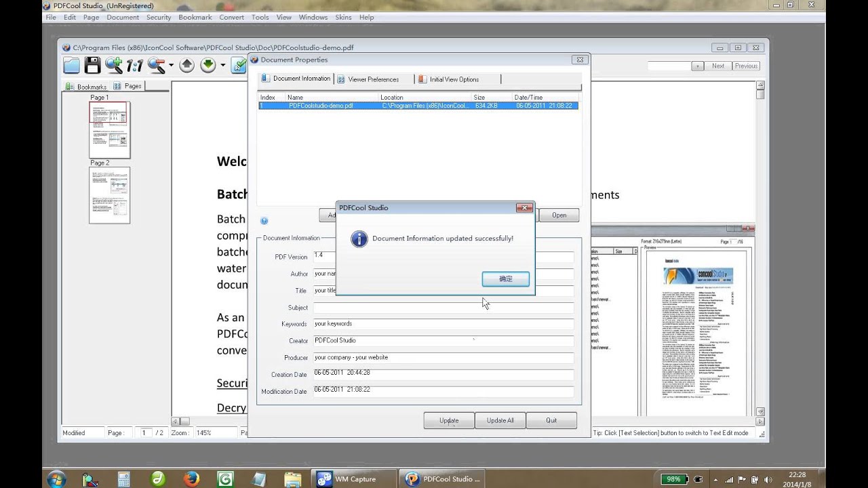868x488 pixels.
Task: Click the zoom out magnifier icon
Action: 157,66
